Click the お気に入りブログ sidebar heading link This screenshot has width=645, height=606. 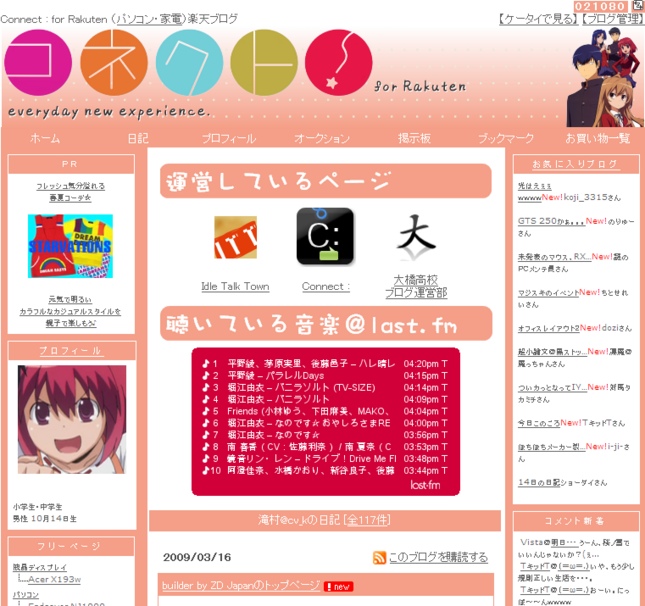tap(574, 164)
